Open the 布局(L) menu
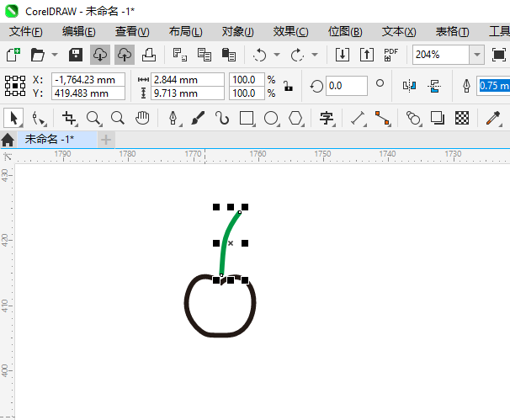This screenshot has width=510, height=420. click(185, 31)
